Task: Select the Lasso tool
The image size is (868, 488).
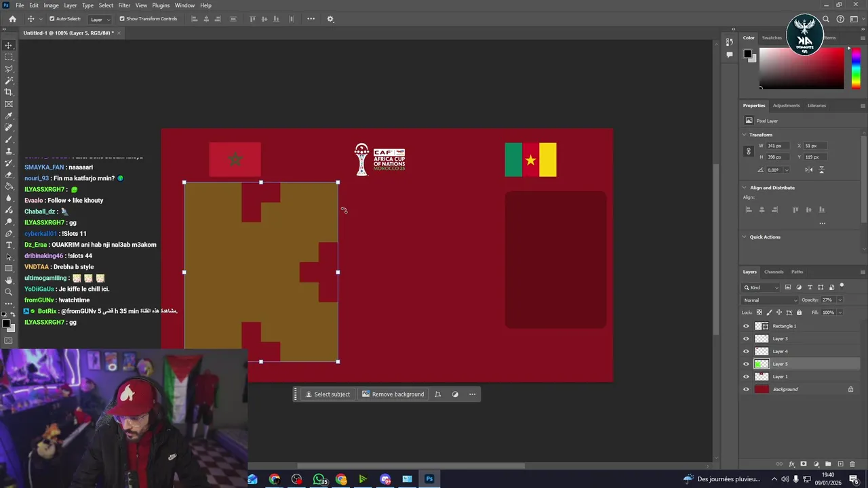Action: [x=9, y=69]
